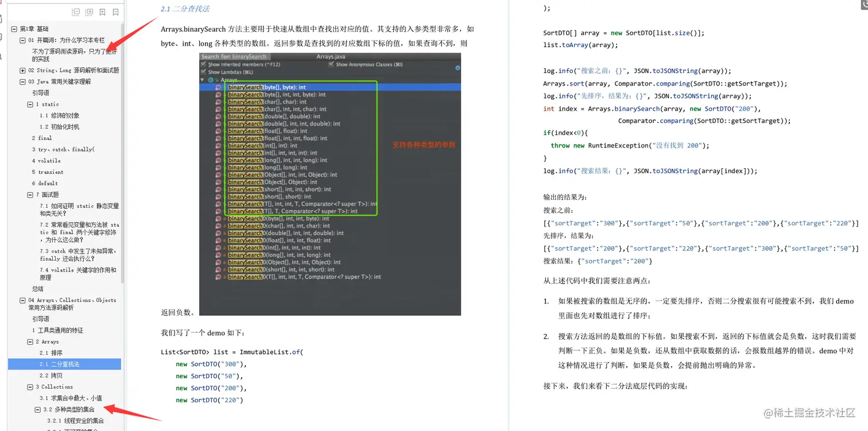Screen dimensions: 868x431
Task: Select highlighted 2.1 二分查找法 outline entry
Action: click(x=64, y=364)
